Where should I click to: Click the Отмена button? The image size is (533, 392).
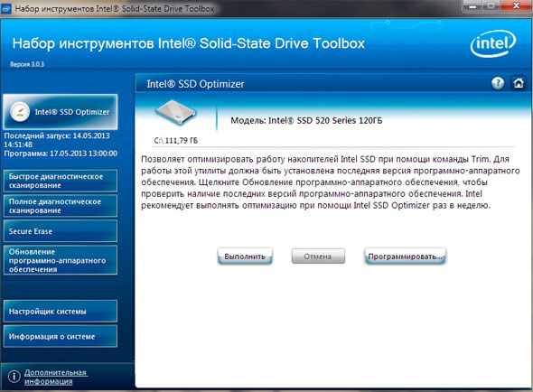(x=318, y=257)
